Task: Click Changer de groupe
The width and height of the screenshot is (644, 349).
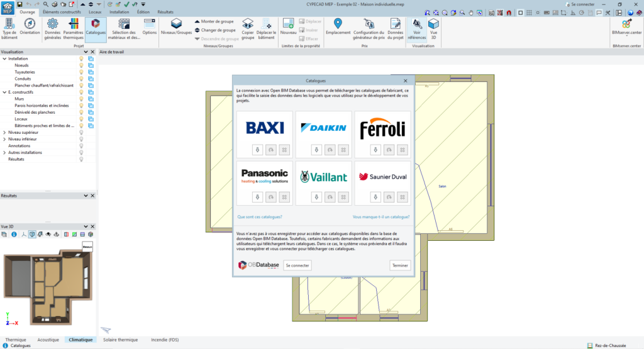Action: (x=215, y=30)
